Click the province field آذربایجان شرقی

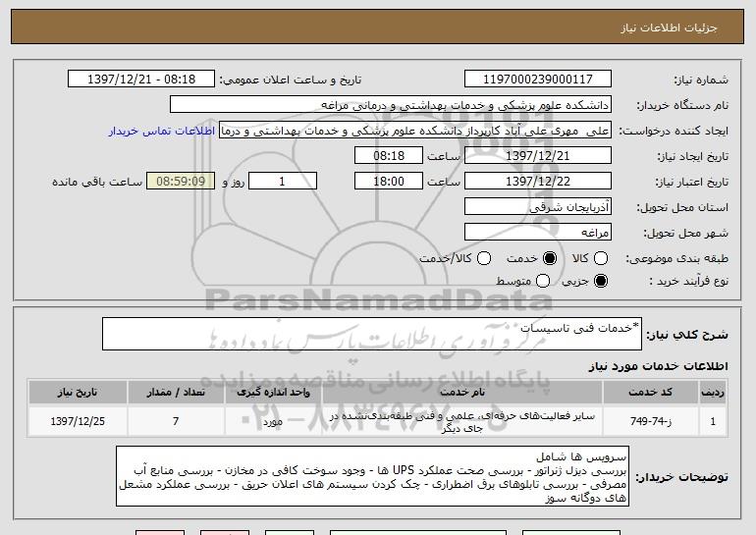[x=538, y=207]
